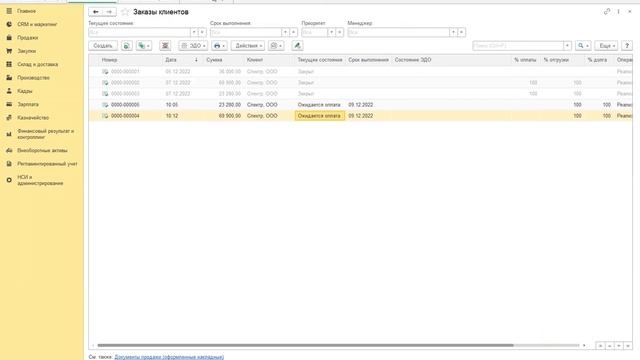Open Казначейство section in sidebar
640x360 pixels.
click(33, 118)
